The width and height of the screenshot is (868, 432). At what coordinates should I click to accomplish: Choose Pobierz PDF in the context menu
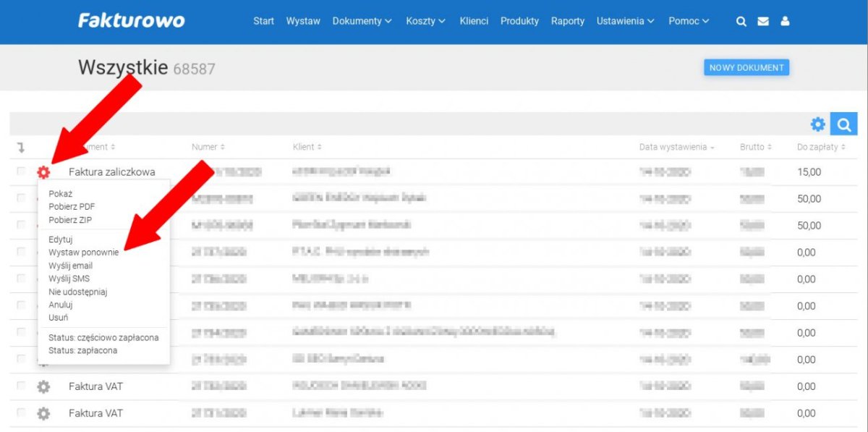(x=72, y=207)
